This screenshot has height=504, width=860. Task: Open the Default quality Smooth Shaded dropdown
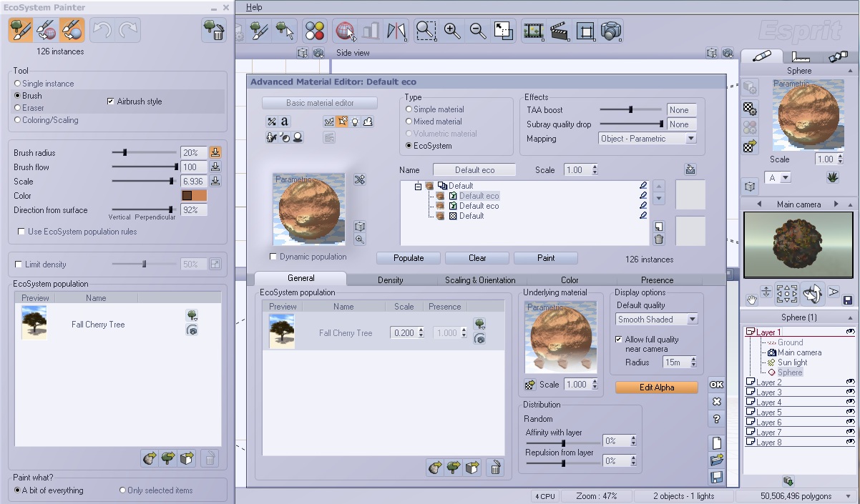(x=692, y=320)
